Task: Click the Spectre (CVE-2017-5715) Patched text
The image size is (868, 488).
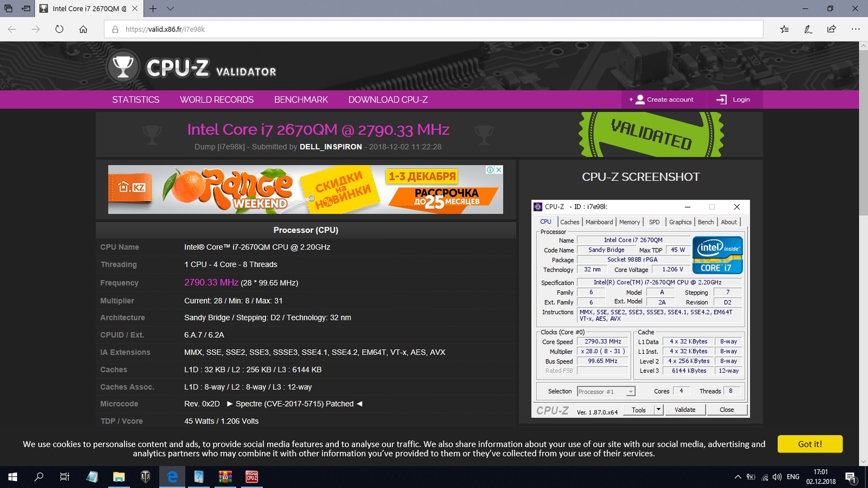Action: tap(294, 404)
